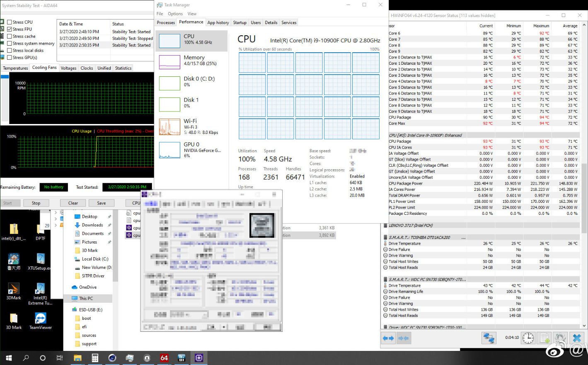This screenshot has width=588, height=365.
Task: Click the AIDA64 Clear button
Action: pos(73,203)
